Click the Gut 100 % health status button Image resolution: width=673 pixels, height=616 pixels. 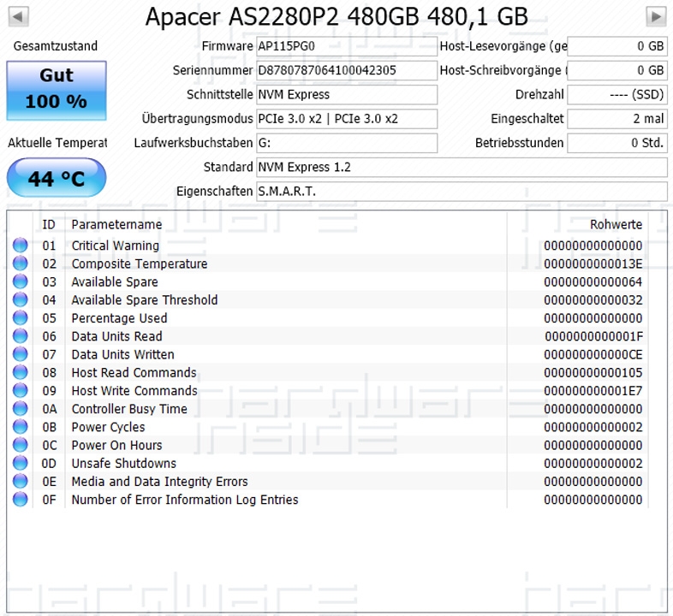(x=57, y=91)
